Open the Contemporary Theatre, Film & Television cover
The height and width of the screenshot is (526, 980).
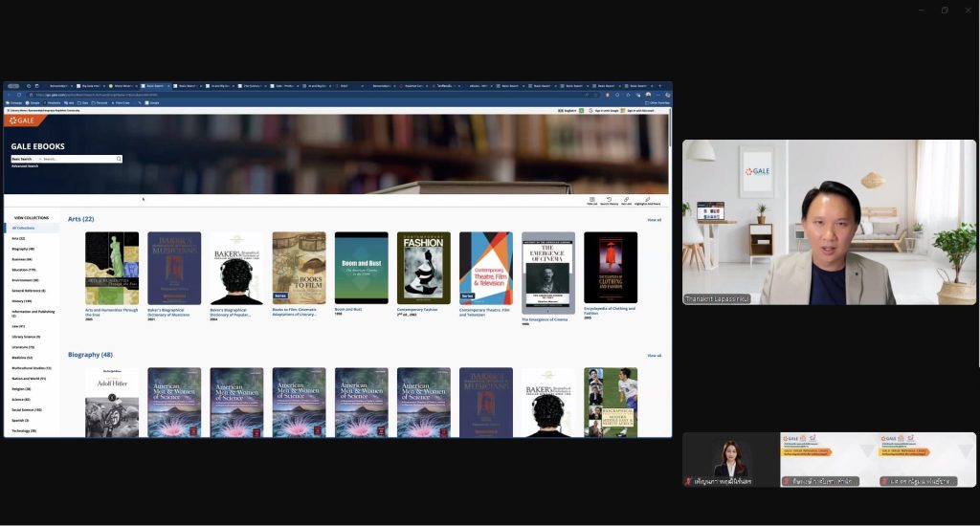pos(485,268)
